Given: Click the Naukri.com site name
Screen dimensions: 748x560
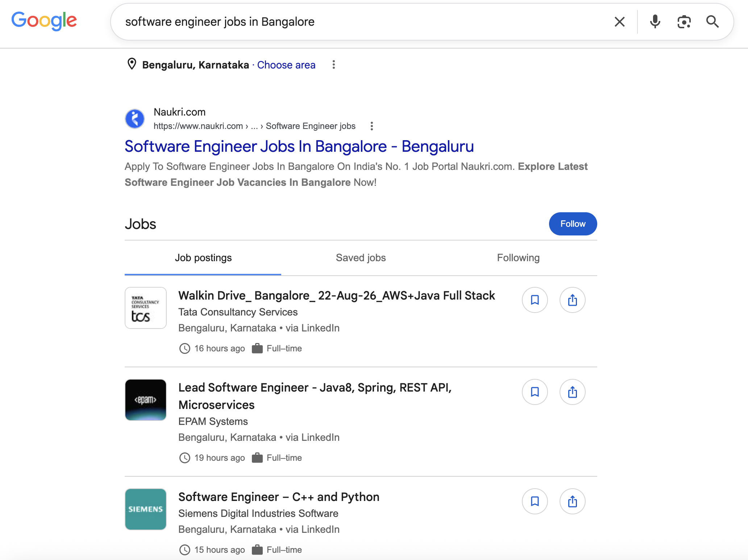Looking at the screenshot, I should tap(180, 112).
